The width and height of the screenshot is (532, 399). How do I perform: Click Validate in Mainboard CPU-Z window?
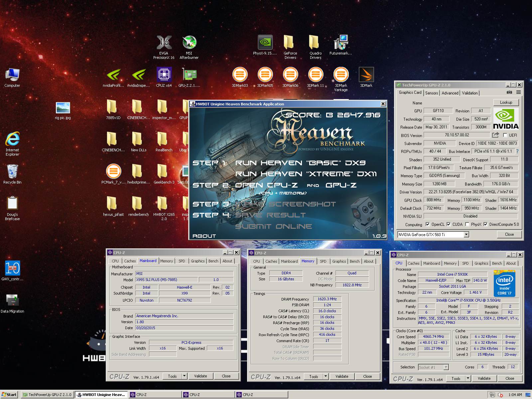point(200,376)
